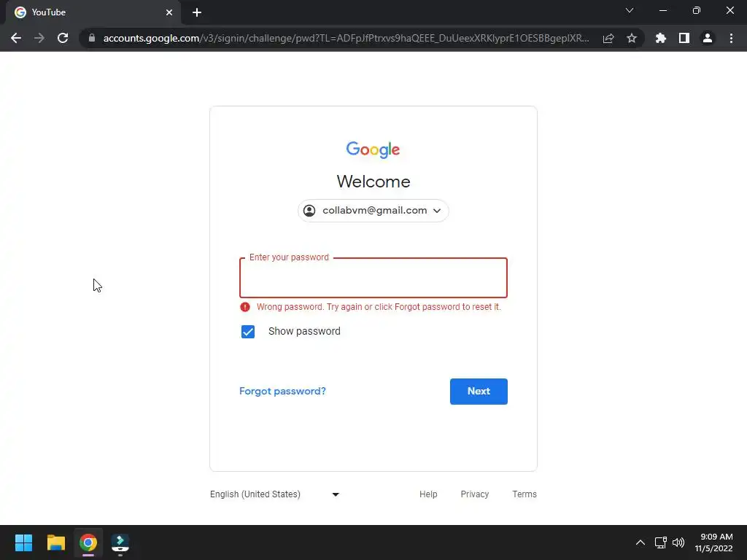
Task: Click the Show password label
Action: pyautogui.click(x=304, y=332)
